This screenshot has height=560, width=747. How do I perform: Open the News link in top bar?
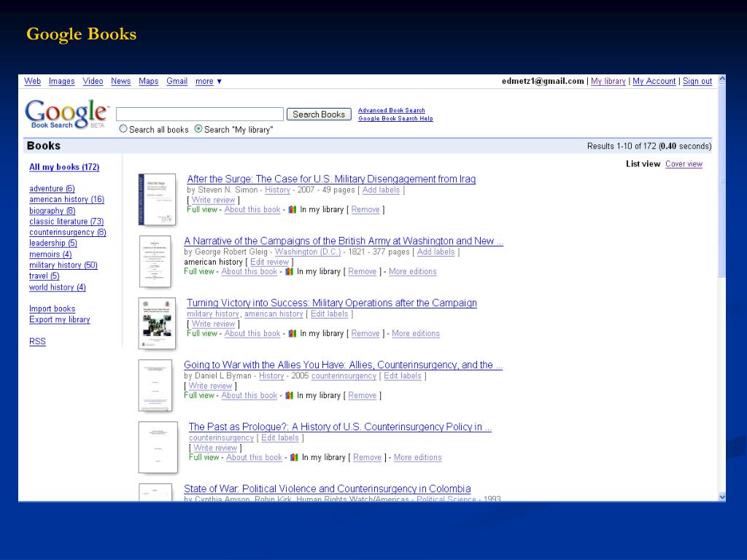click(120, 82)
